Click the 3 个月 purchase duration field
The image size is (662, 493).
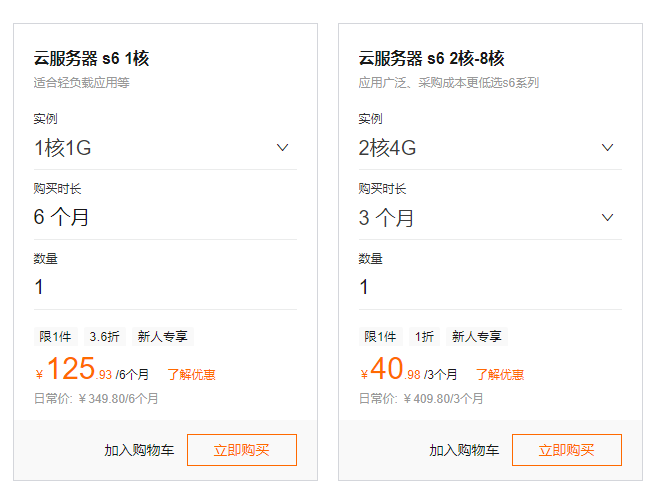click(475, 217)
